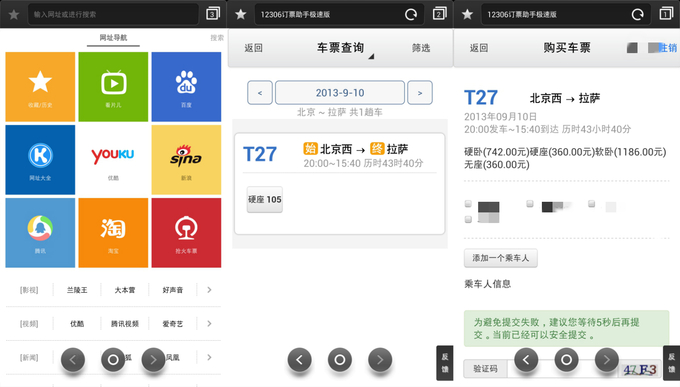Open the Youku tile
This screenshot has height=387, width=680.
click(x=113, y=160)
